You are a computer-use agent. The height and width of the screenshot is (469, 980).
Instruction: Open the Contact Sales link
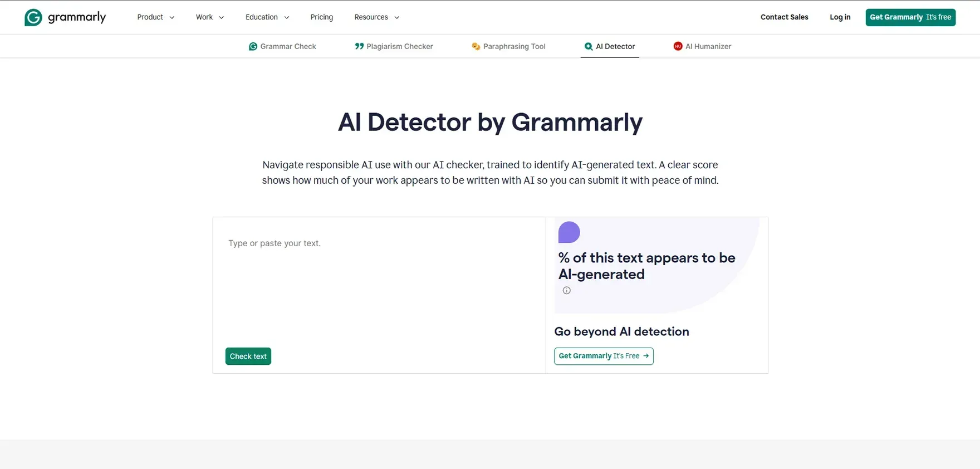(784, 17)
